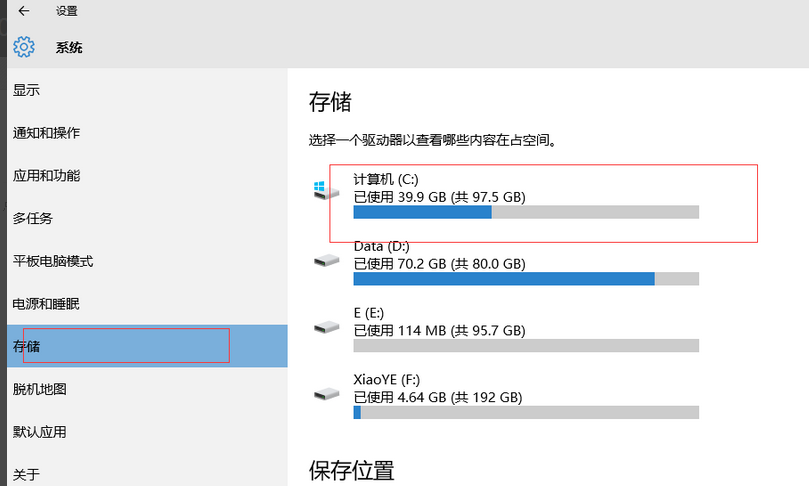Click the Windows C: drive icon
This screenshot has height=486, width=809.
tap(326, 190)
